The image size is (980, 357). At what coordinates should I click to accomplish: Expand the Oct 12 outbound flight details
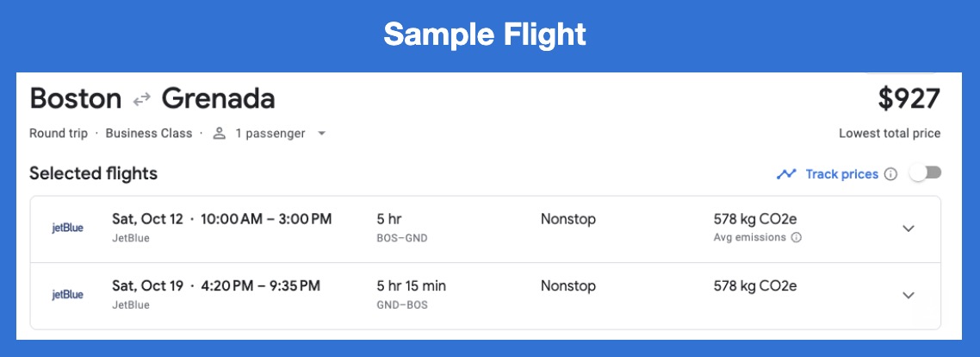908,229
